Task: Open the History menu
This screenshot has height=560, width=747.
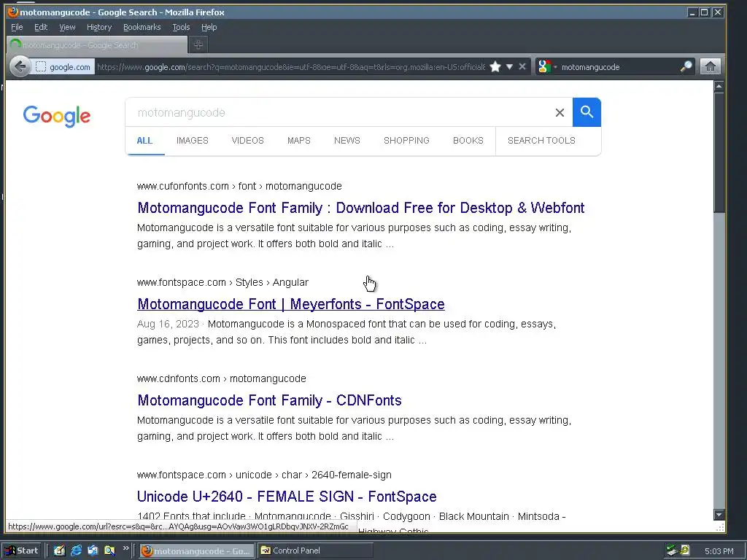Action: [x=99, y=27]
